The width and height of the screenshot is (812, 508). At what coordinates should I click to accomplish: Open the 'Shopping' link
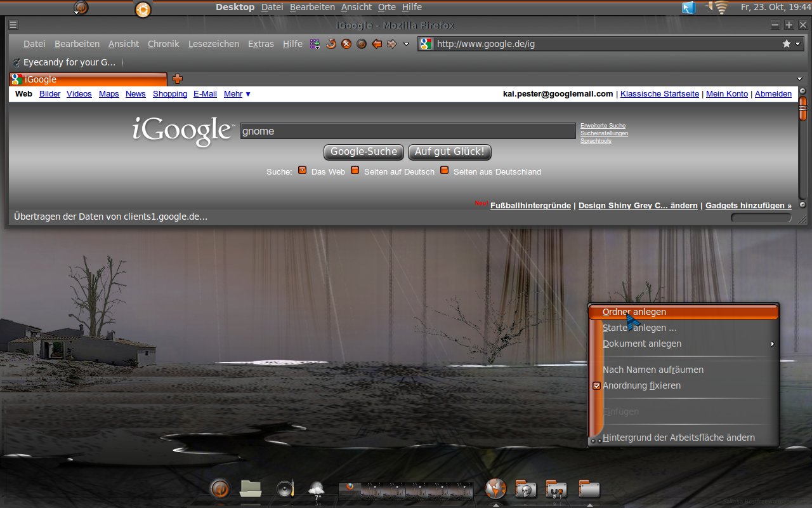(170, 93)
